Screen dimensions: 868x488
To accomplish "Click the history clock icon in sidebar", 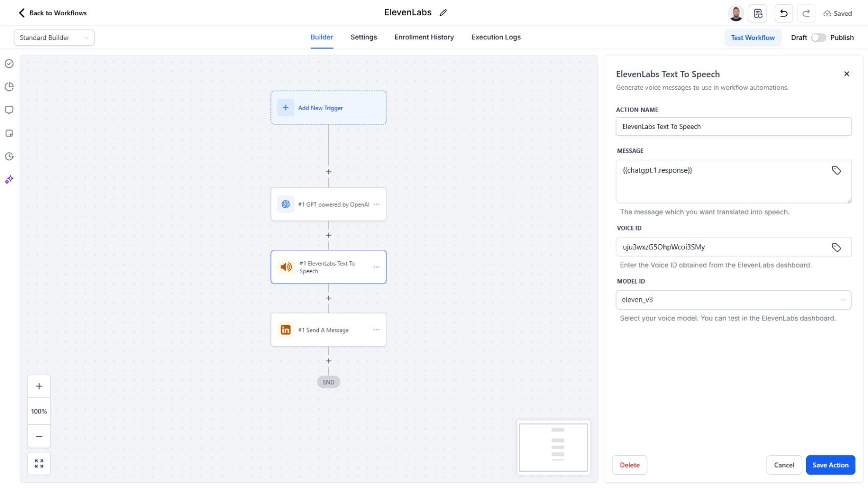I will pos(9,157).
